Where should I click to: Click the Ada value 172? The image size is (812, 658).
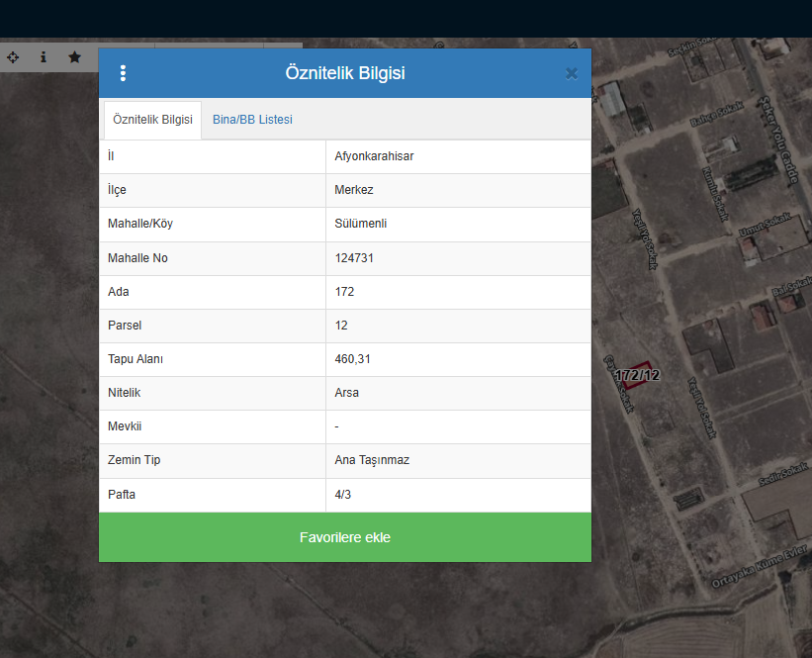(x=344, y=292)
